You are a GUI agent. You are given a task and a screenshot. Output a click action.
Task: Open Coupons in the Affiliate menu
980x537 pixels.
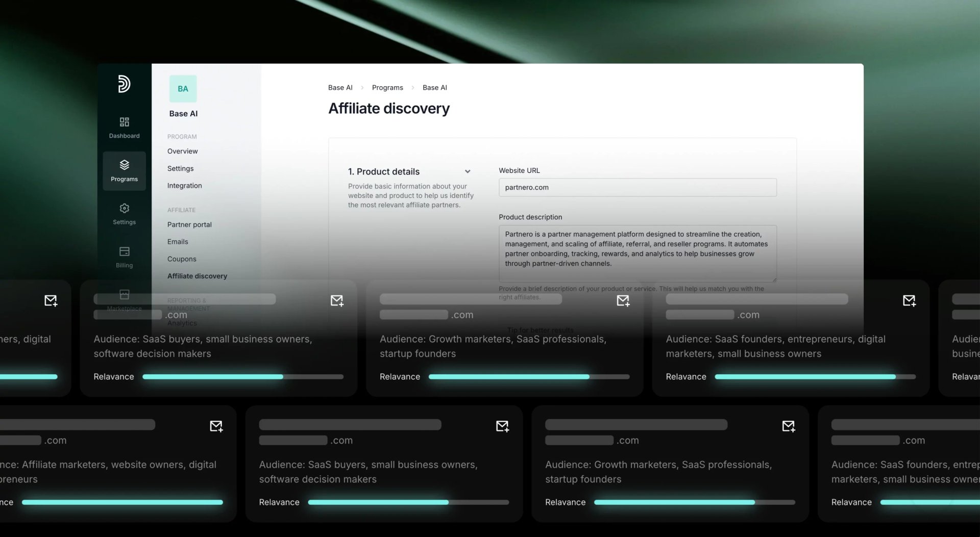[182, 259]
